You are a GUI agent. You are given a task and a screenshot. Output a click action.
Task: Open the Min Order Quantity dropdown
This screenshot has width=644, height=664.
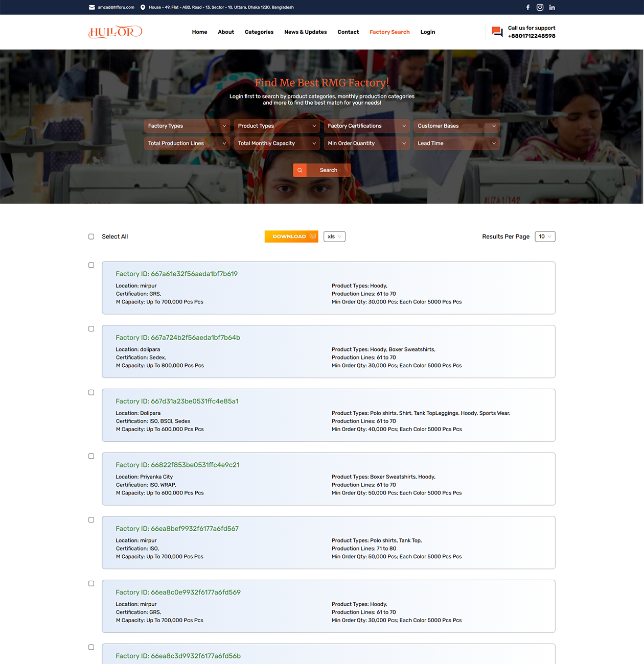click(x=367, y=144)
